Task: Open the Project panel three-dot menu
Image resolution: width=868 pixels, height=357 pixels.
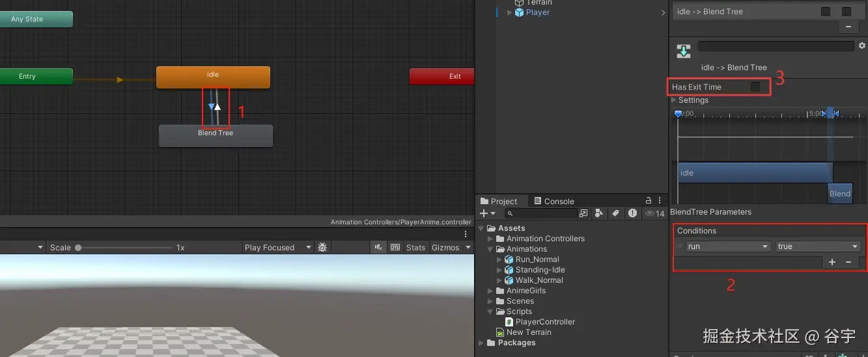Action: [661, 201]
